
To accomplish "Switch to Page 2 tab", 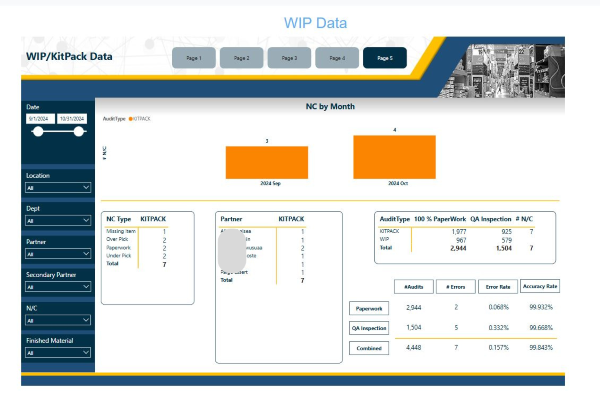I will (241, 58).
